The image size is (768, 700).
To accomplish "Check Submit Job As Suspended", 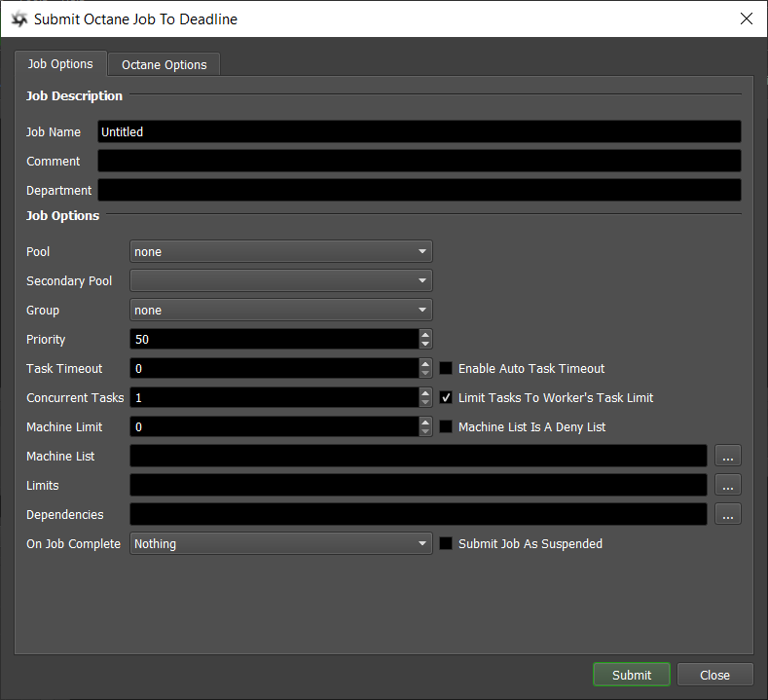I will (x=447, y=543).
